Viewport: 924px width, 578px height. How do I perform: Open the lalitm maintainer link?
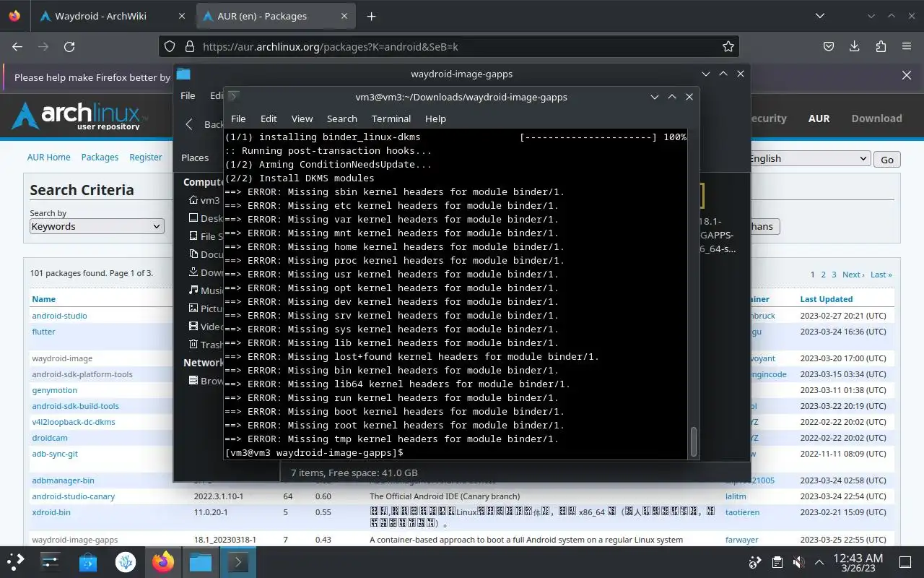point(736,496)
